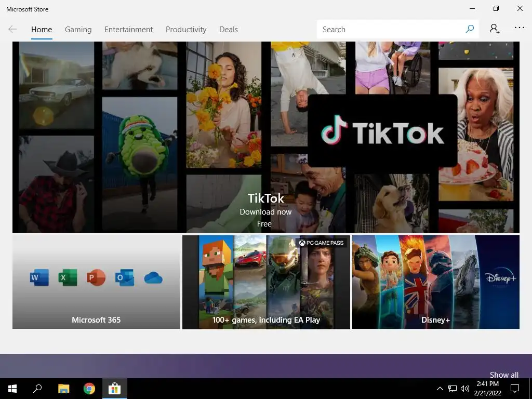This screenshot has width=532, height=399.
Task: Restore down the Microsoft Store window
Action: pos(496,8)
